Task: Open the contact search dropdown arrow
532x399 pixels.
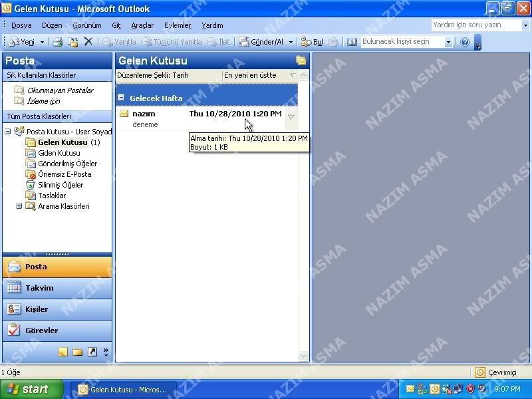Action: (x=448, y=42)
